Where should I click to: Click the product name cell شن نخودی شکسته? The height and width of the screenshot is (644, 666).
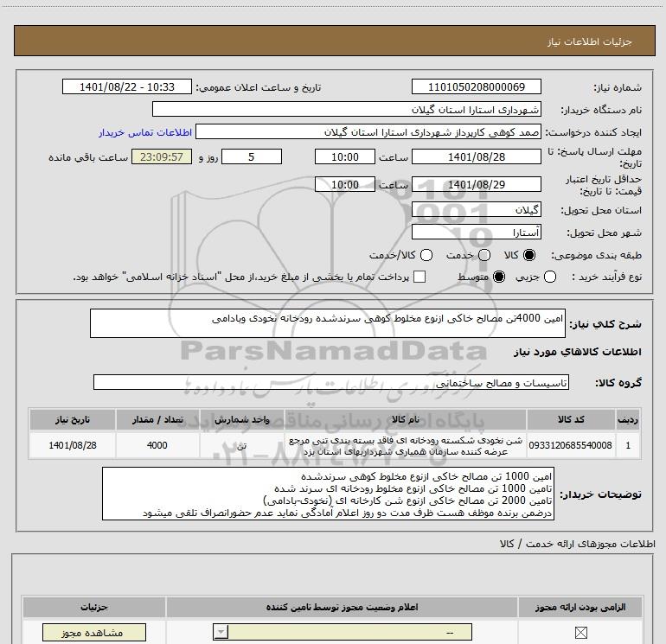pyautogui.click(x=406, y=445)
